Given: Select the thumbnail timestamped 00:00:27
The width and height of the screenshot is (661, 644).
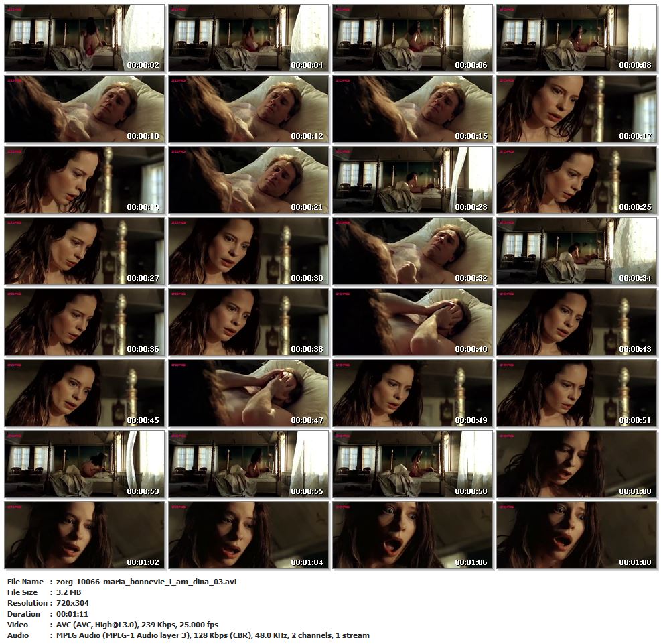Looking at the screenshot, I should [85, 251].
